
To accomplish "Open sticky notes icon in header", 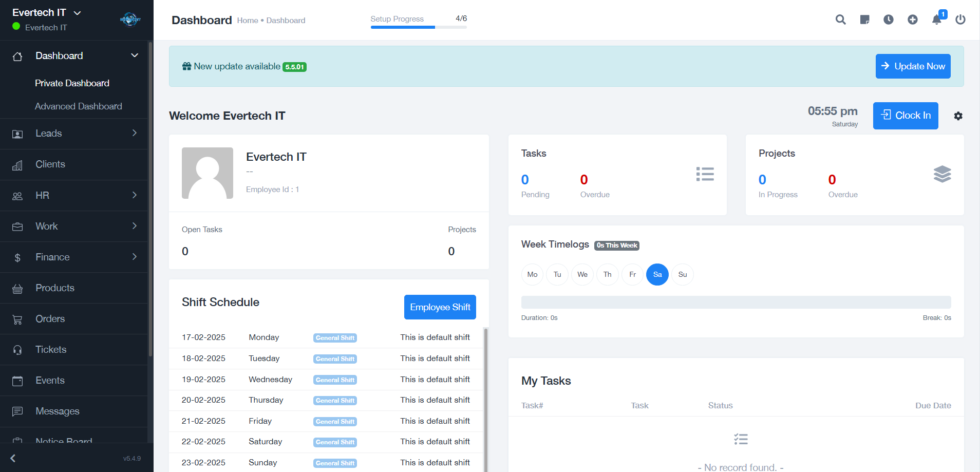I will (864, 20).
